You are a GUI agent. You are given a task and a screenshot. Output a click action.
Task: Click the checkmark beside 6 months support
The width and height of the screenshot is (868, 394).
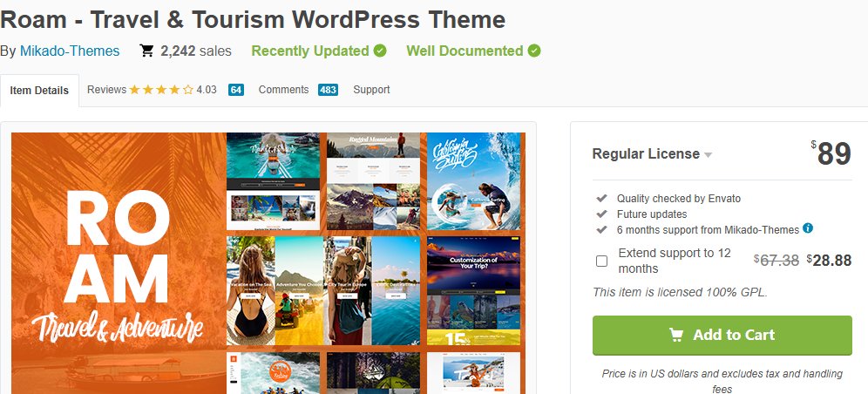[601, 229]
